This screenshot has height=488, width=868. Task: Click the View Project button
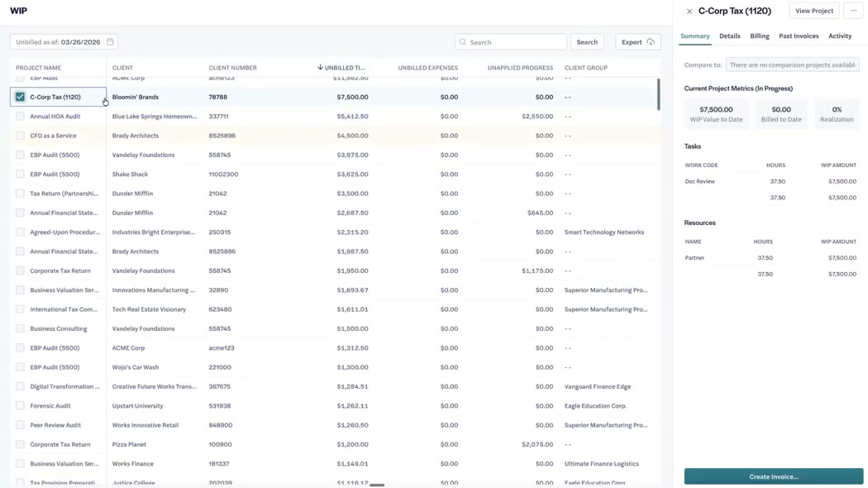click(813, 11)
